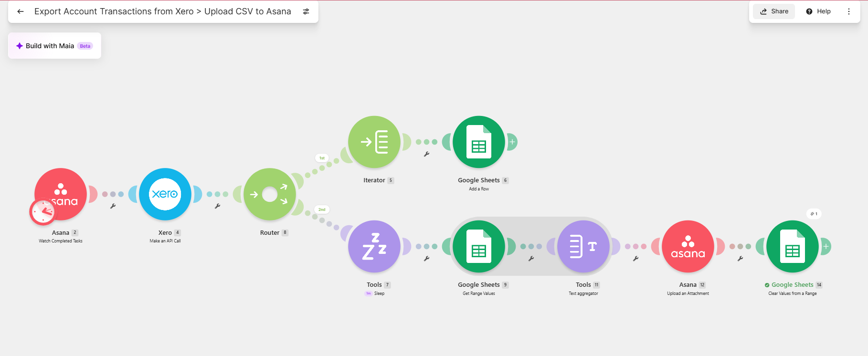Open Google Sheets Get Range Values module
868x356 pixels.
pos(479,246)
